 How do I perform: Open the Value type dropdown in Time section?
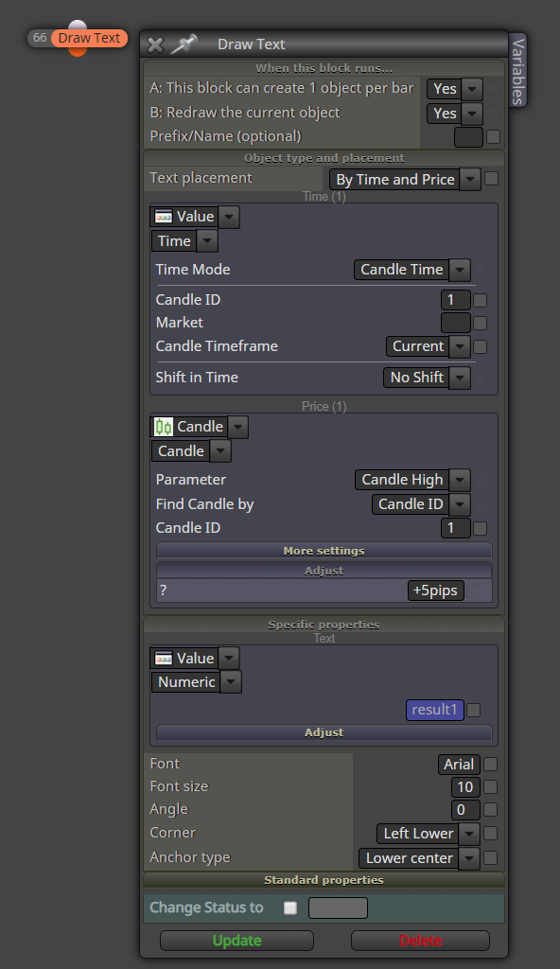coord(229,217)
